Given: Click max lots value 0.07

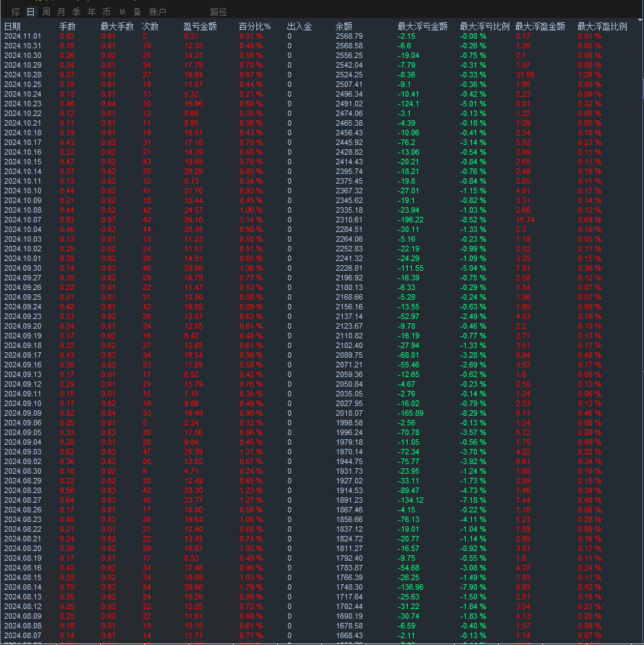Looking at the screenshot, I should pyautogui.click(x=108, y=220).
